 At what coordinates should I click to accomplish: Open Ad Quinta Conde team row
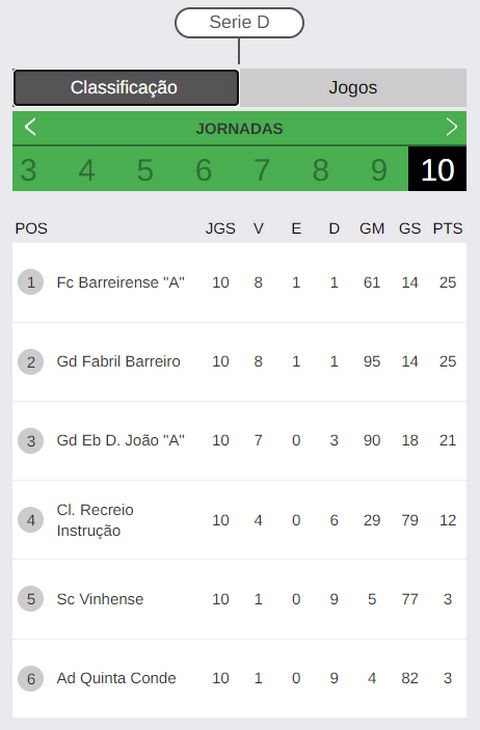[239, 678]
